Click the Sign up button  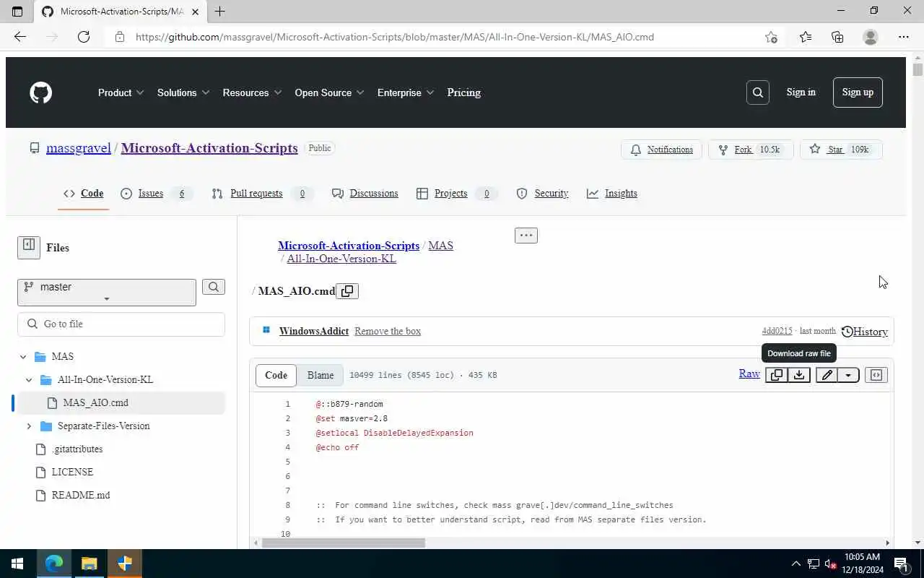pyautogui.click(x=858, y=92)
